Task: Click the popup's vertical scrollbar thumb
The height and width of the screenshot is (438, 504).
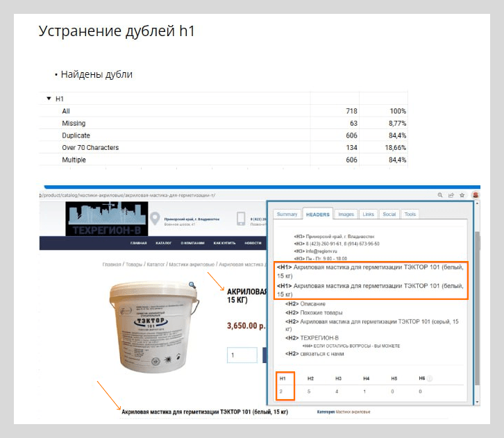Action: coord(478,308)
